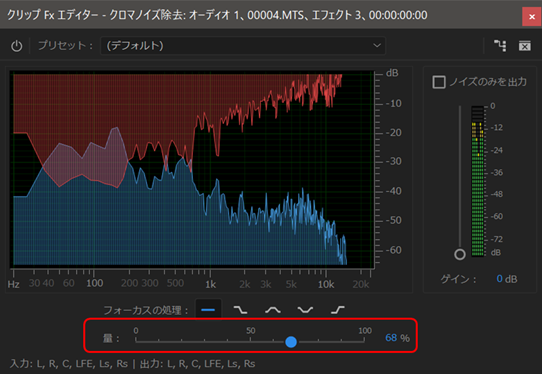Close the クリップ Fx エディター window
542x374 pixels.
pos(532,16)
